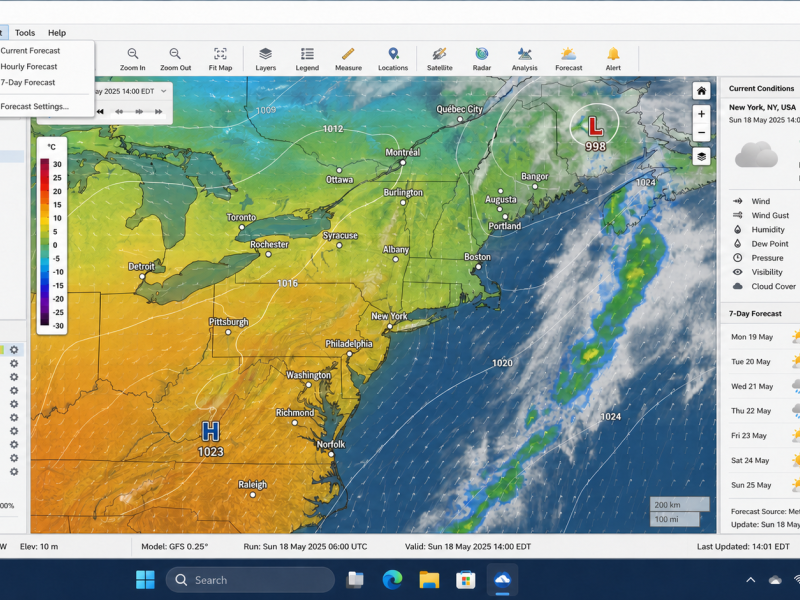This screenshot has height=600, width=800.
Task: Show hidden system tray icons
Action: click(x=751, y=580)
